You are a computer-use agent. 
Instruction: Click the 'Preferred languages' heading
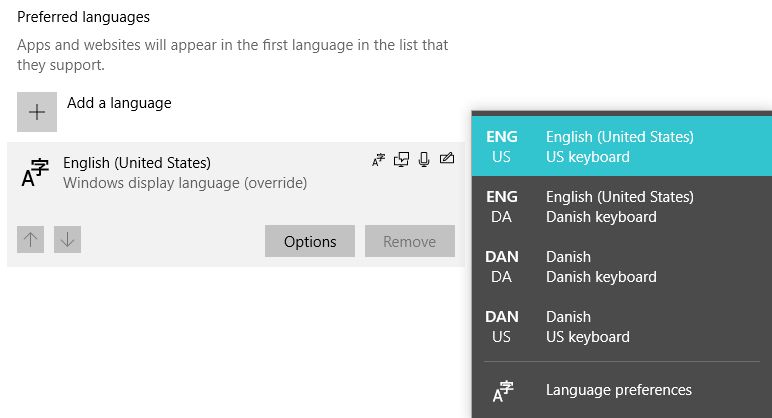84,17
